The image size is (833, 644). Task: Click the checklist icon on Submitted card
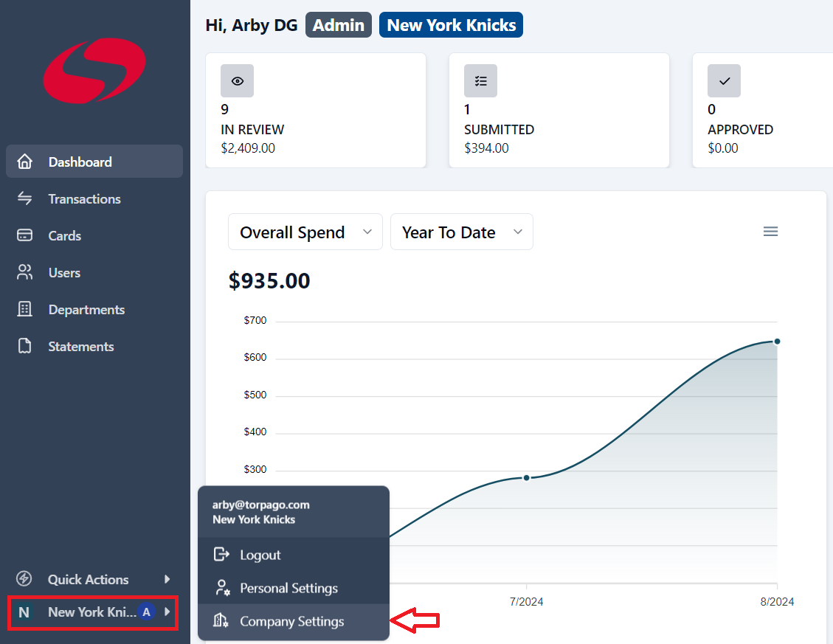pyautogui.click(x=480, y=80)
